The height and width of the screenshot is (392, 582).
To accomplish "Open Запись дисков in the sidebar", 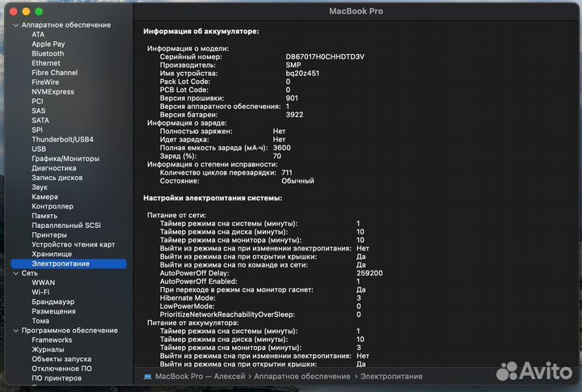I will [57, 178].
